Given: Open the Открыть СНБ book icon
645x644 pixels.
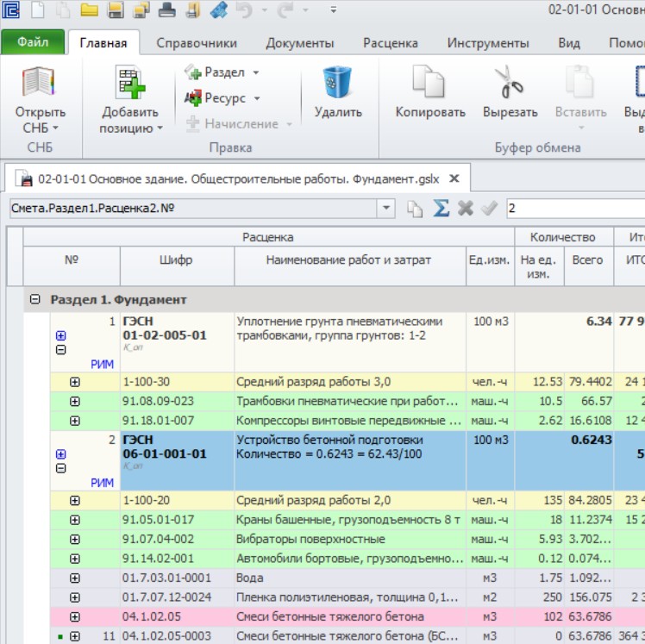Looking at the screenshot, I should click(x=38, y=82).
